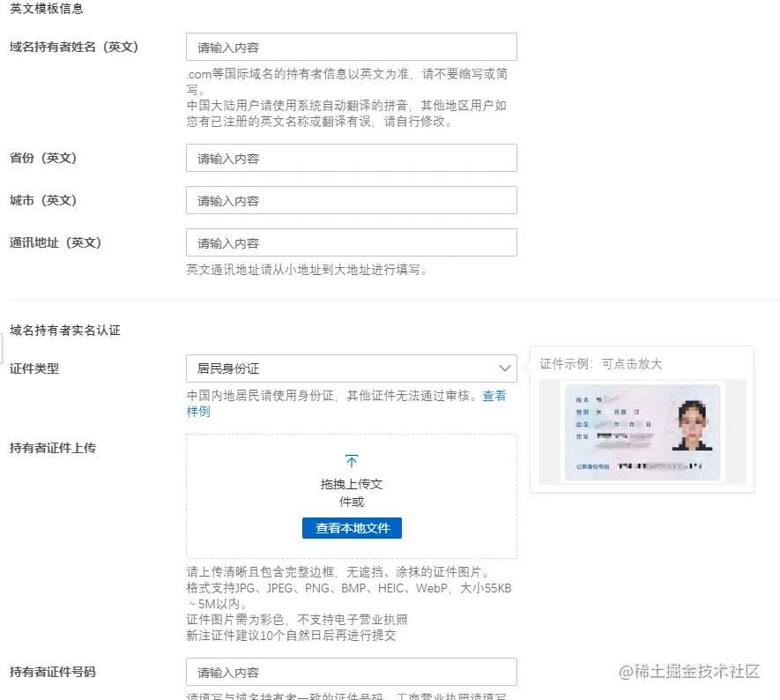The height and width of the screenshot is (700, 780).
Task: Click the upload arrow icon in dropzone
Action: [351, 461]
